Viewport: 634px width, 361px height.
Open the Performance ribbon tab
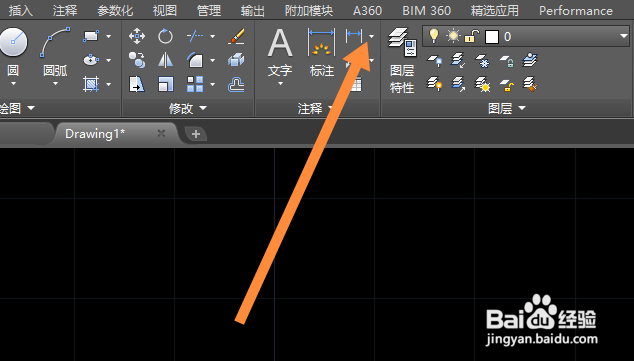pos(576,11)
